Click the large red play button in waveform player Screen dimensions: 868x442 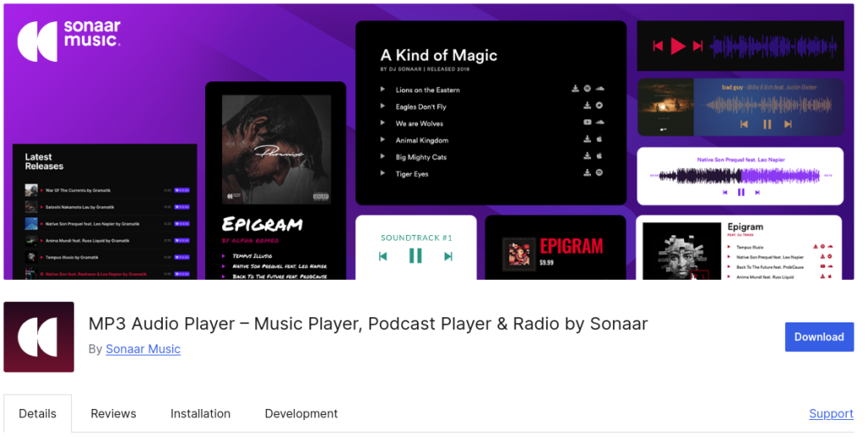click(x=678, y=46)
